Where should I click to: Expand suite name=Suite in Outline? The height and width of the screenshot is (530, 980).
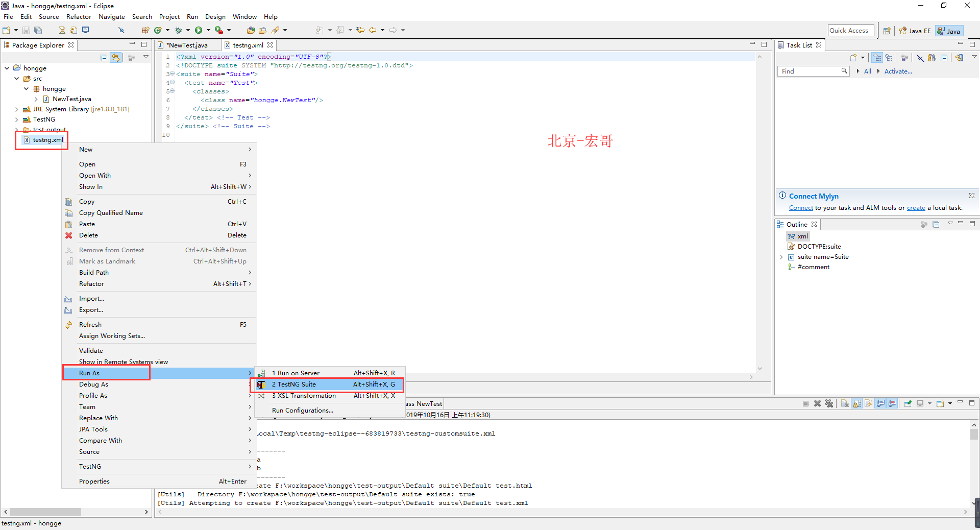pos(781,257)
